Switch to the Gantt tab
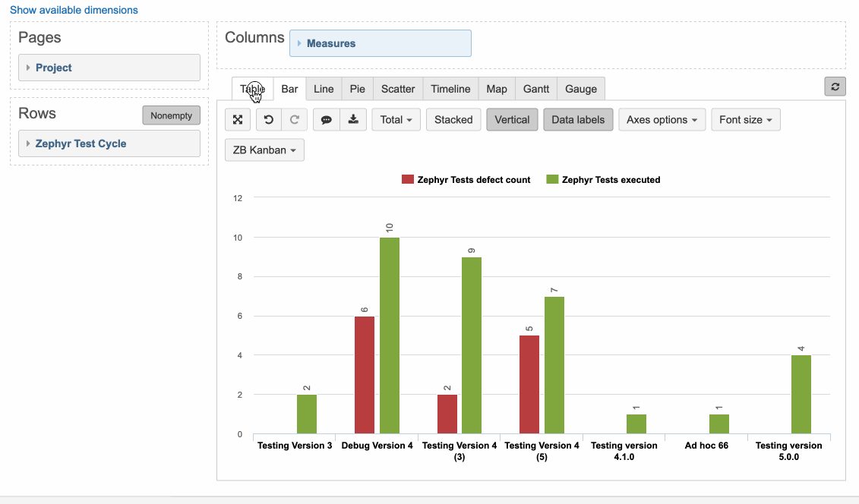The width and height of the screenshot is (859, 504). [x=535, y=89]
